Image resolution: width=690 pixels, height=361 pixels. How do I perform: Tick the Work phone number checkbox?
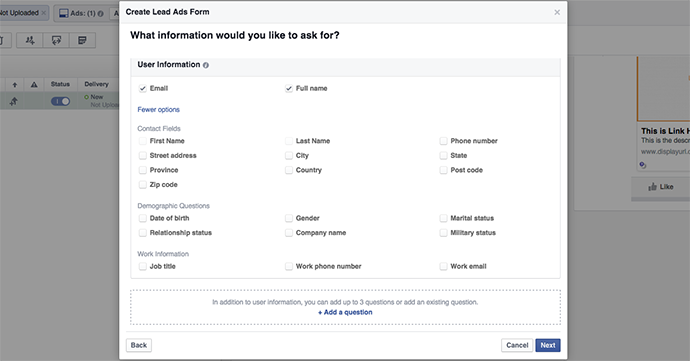[x=289, y=266]
